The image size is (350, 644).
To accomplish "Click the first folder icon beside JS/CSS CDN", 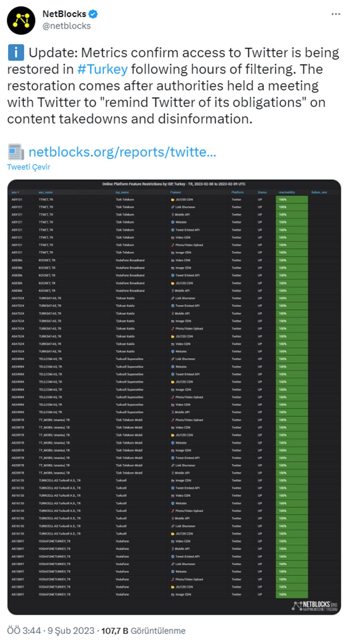I will 173,200.
